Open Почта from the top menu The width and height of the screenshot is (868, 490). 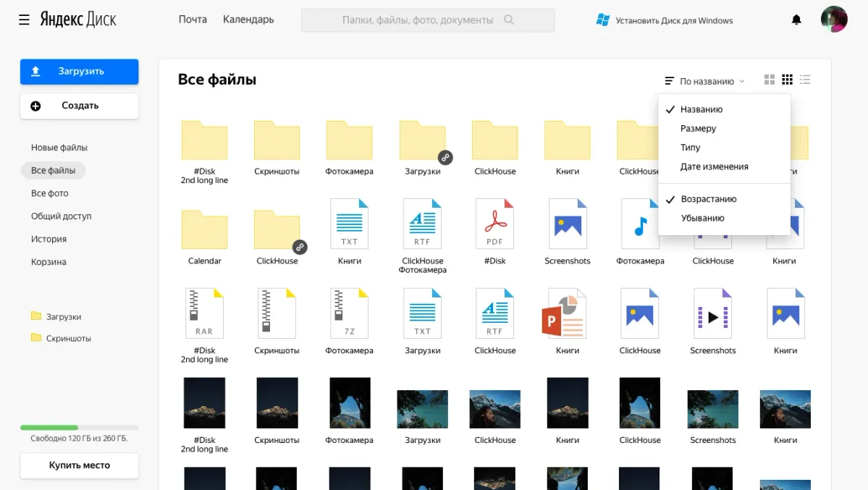[x=192, y=20]
